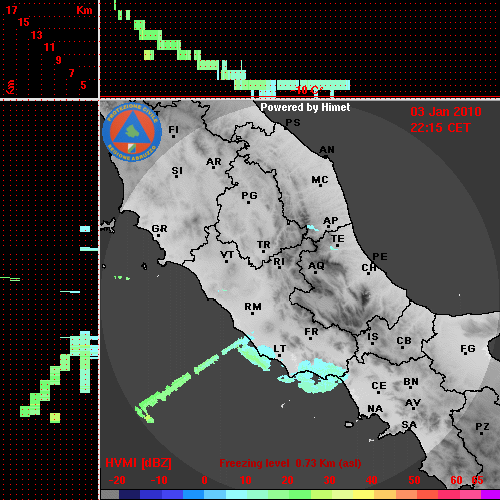Click the 15 km altitude label
This screenshot has height=500, width=500.
[x=24, y=23]
